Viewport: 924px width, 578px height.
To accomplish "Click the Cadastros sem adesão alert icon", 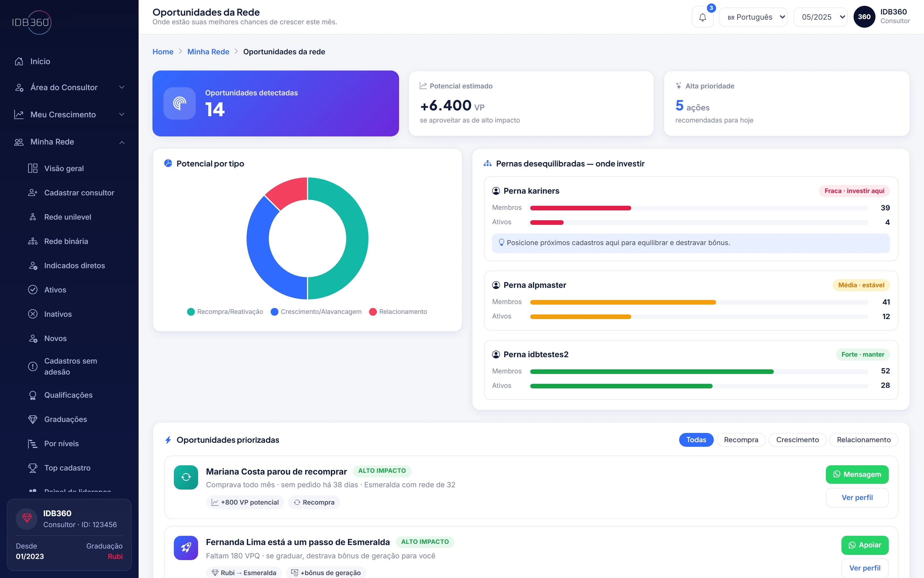I will pyautogui.click(x=33, y=366).
